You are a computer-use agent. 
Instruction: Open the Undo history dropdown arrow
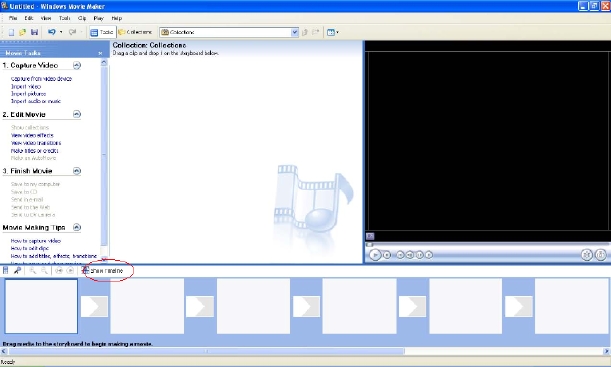[61, 32]
